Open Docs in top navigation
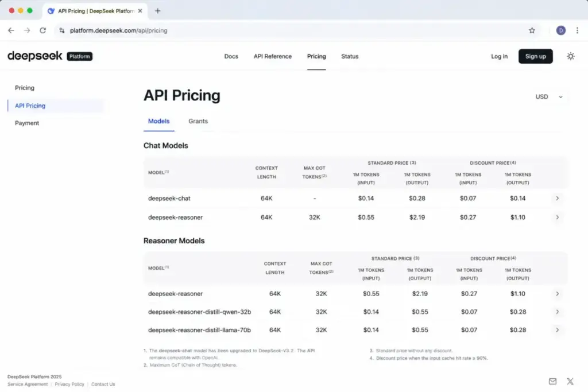 231,56
